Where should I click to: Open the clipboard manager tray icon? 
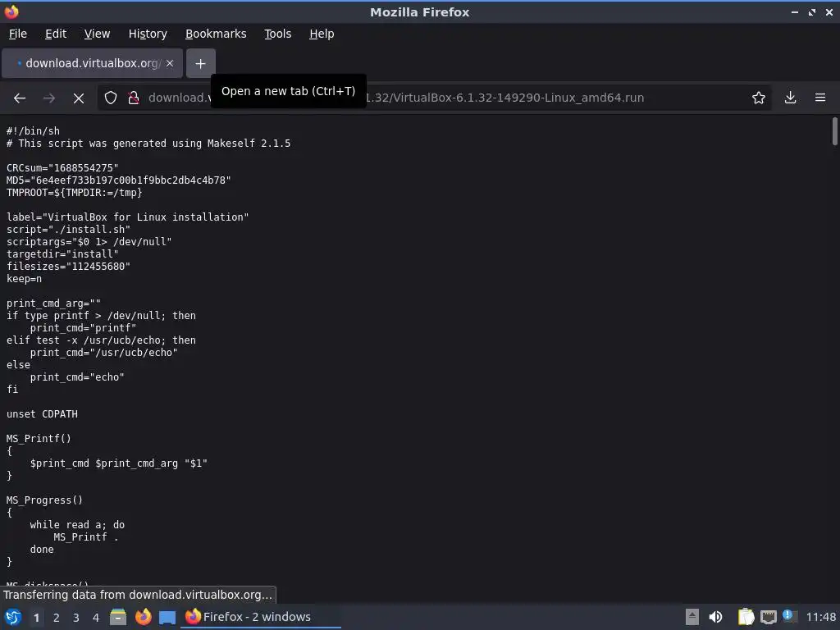tap(746, 617)
